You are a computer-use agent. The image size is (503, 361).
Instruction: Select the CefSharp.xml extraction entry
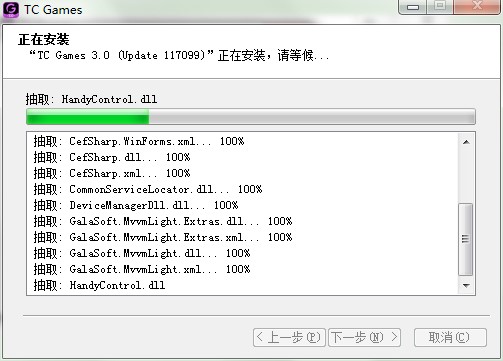point(112,173)
